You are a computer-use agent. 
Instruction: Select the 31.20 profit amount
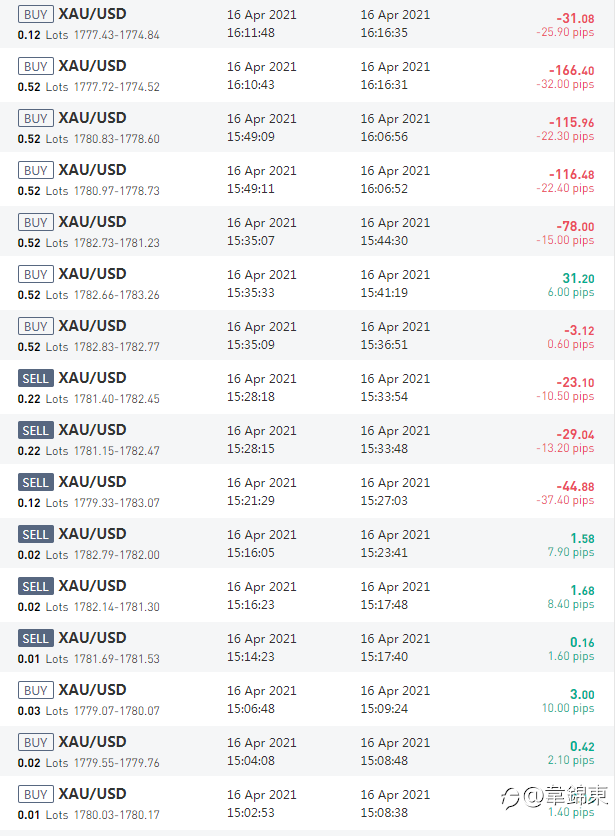(x=578, y=278)
